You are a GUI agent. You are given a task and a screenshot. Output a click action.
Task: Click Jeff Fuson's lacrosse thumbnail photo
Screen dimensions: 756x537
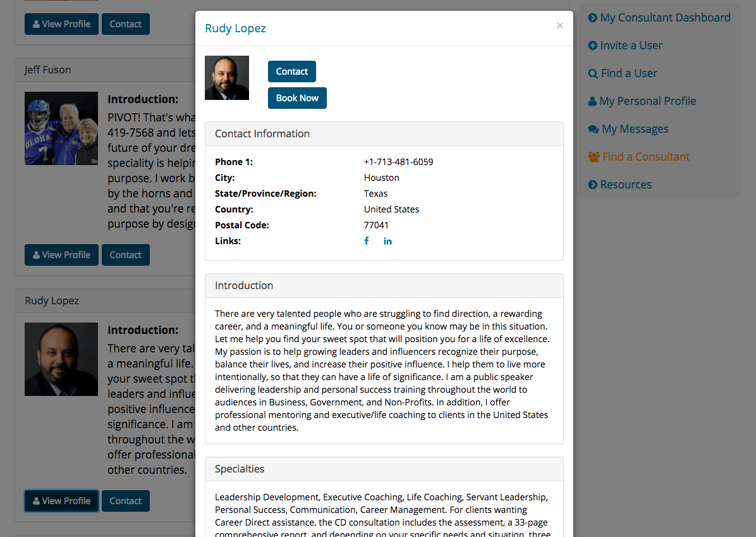coord(61,128)
